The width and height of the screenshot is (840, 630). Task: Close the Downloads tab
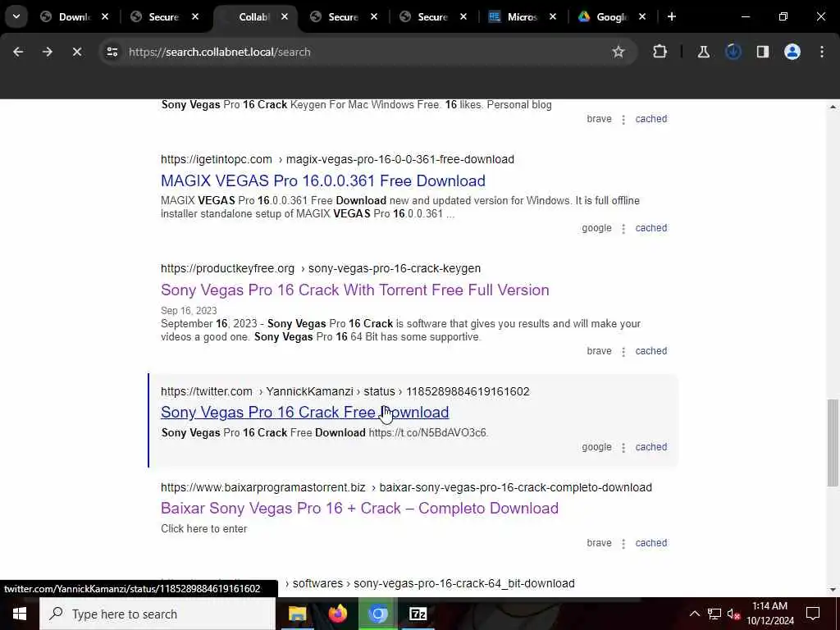[105, 16]
